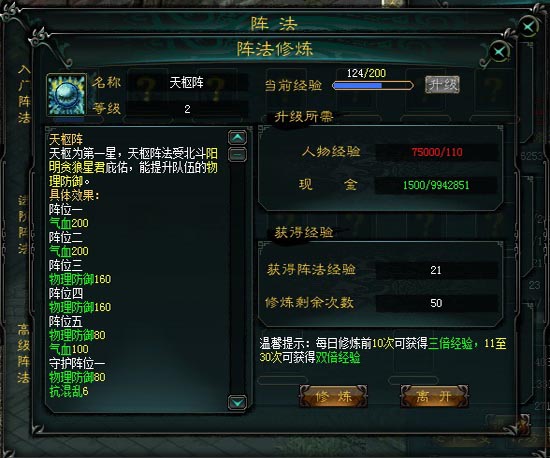The image size is (550, 458).
Task: Click the 修炼 cultivate button
Action: click(x=333, y=396)
